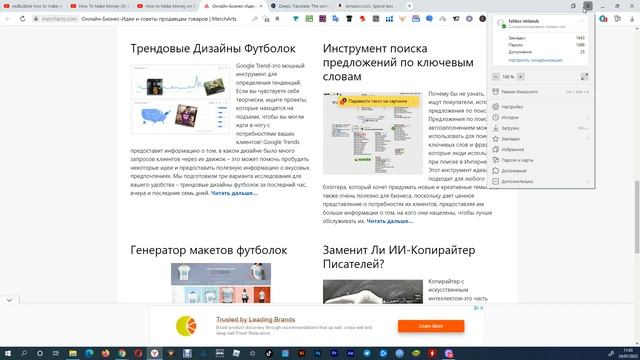The height and width of the screenshot is (360, 640).
Task: Open the browser main menu button
Action: 588,6
